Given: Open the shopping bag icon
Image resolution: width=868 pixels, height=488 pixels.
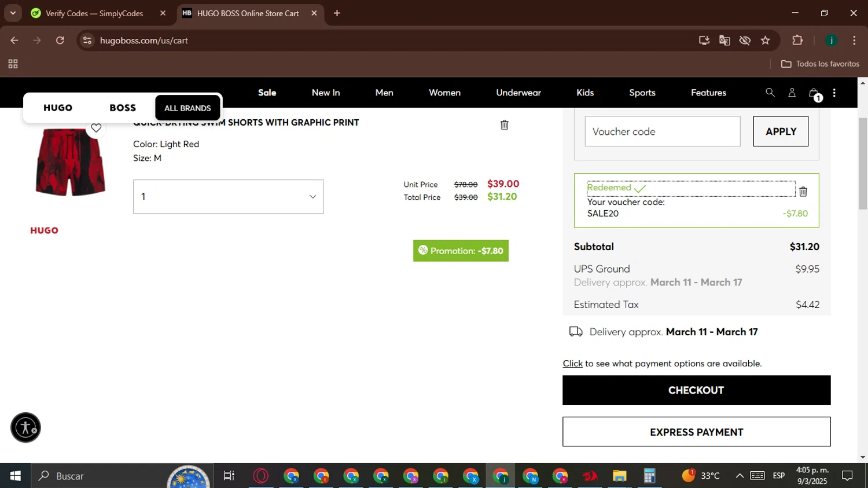Looking at the screenshot, I should click(x=814, y=93).
